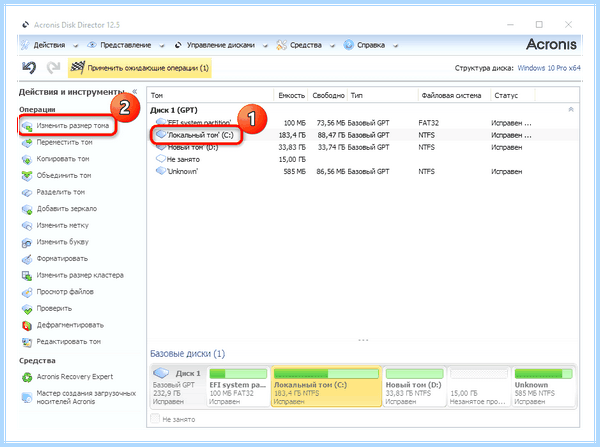The height and width of the screenshot is (447, 600).
Task: Click the Переместить том icon
Action: [27, 143]
